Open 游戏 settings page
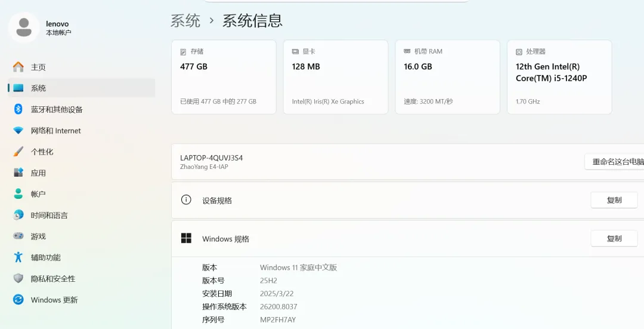The height and width of the screenshot is (329, 644). tap(81, 236)
